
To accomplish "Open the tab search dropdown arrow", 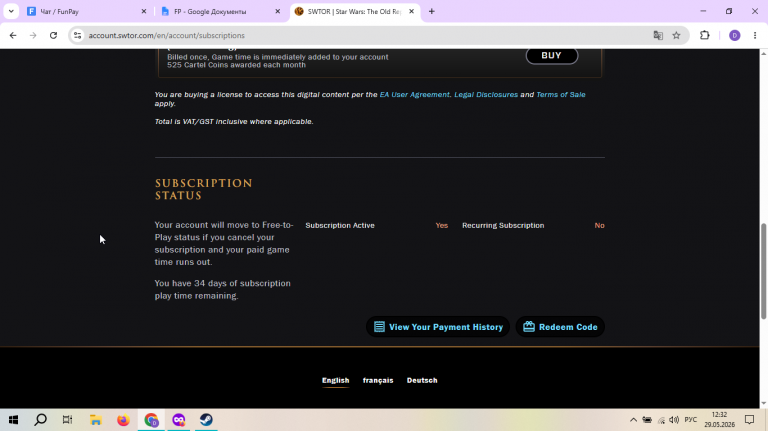I will click(x=11, y=11).
